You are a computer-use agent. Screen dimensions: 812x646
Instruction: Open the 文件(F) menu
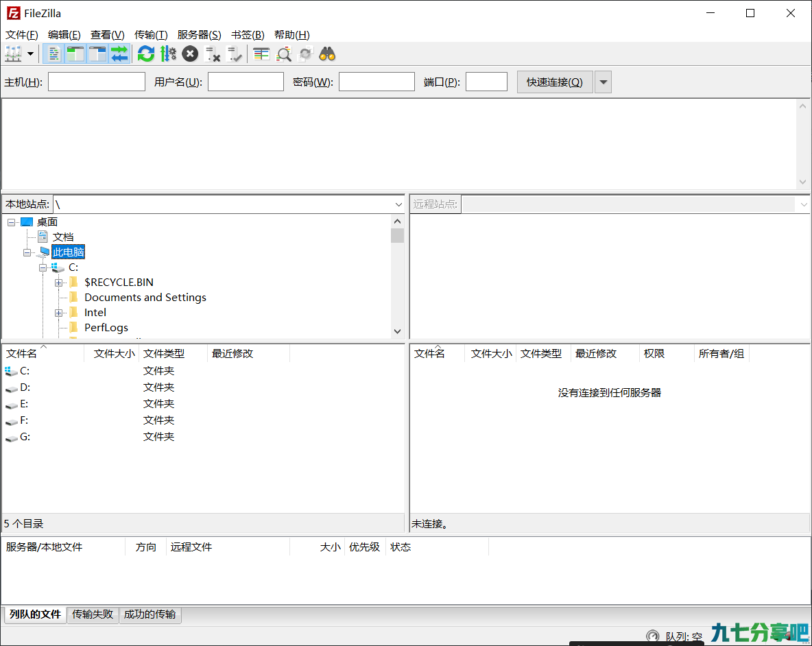click(x=22, y=35)
